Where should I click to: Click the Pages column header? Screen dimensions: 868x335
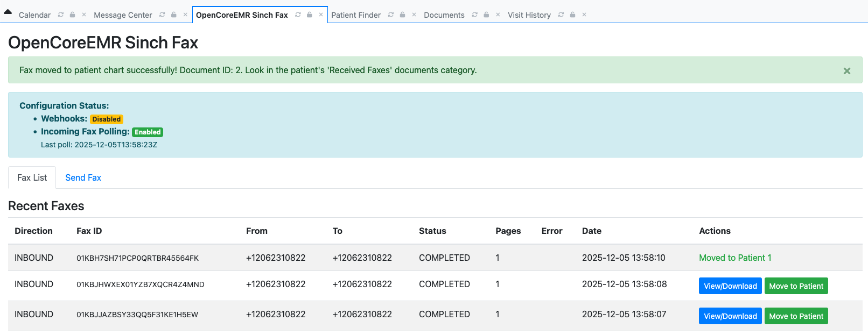[x=508, y=231]
